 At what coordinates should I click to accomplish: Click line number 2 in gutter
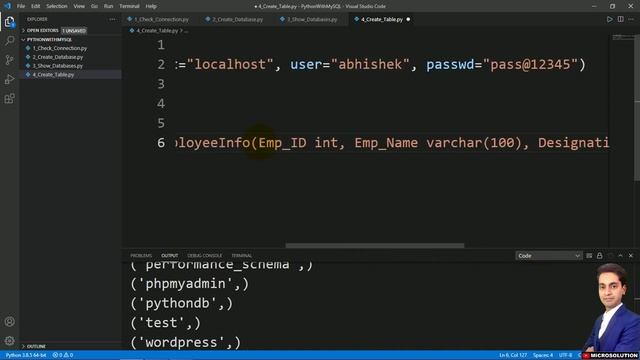pos(161,64)
